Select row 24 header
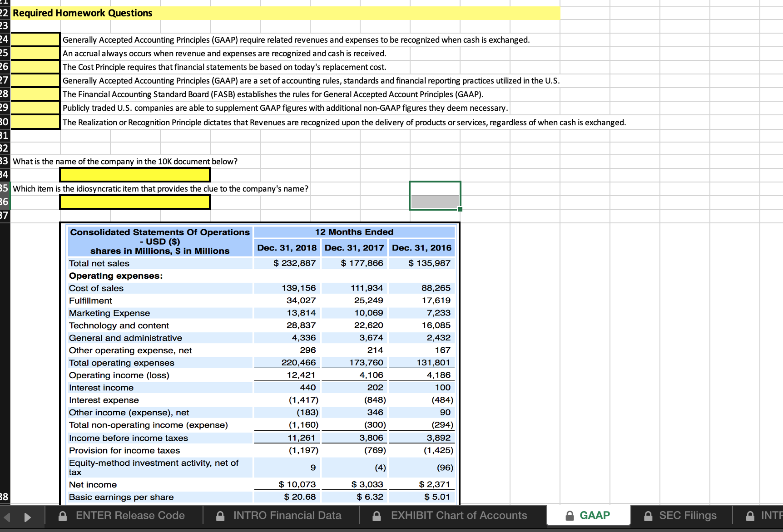783x532 pixels. [x=4, y=39]
